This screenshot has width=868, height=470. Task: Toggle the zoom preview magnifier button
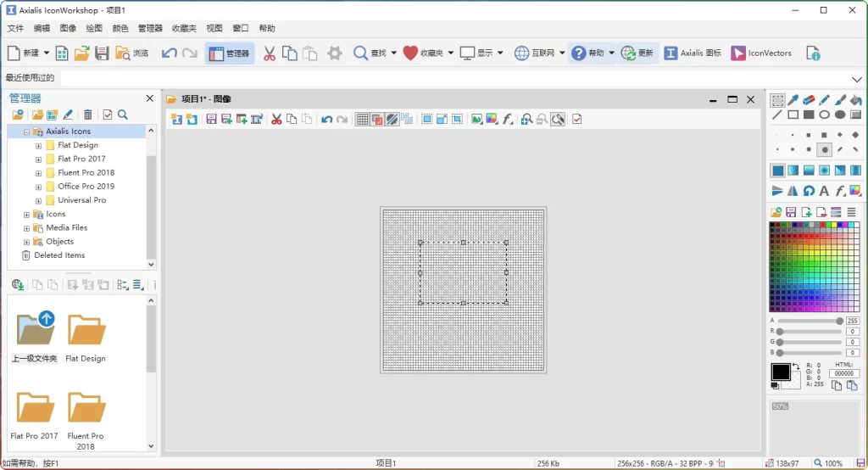point(558,119)
